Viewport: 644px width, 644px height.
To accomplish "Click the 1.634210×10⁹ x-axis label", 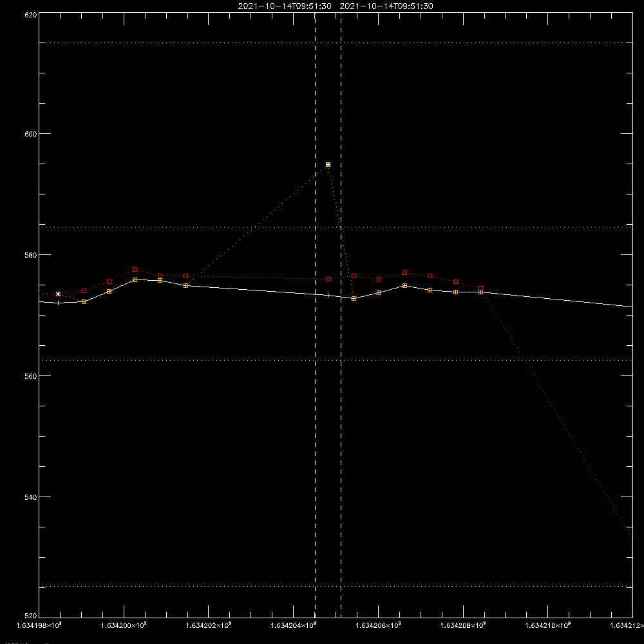I will coord(548,625).
